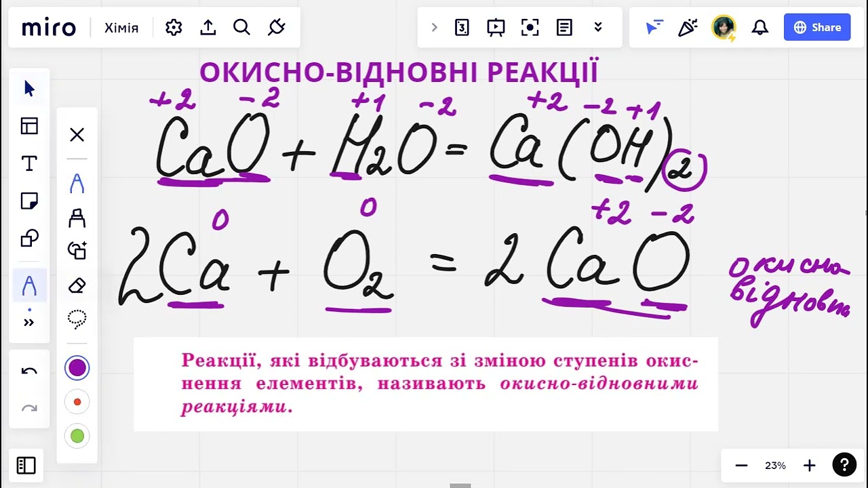Choose the lasso selection tool
The width and height of the screenshot is (868, 488).
click(77, 319)
